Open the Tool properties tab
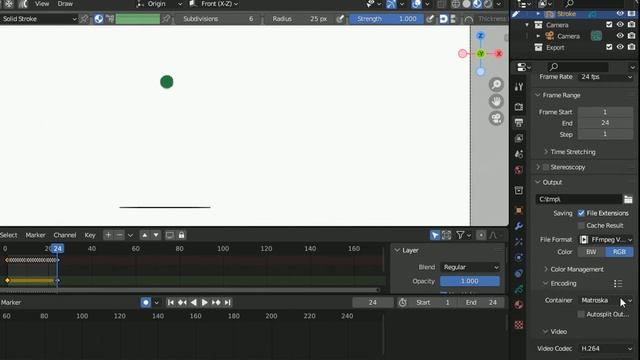This screenshot has height=360, width=640. click(x=519, y=87)
